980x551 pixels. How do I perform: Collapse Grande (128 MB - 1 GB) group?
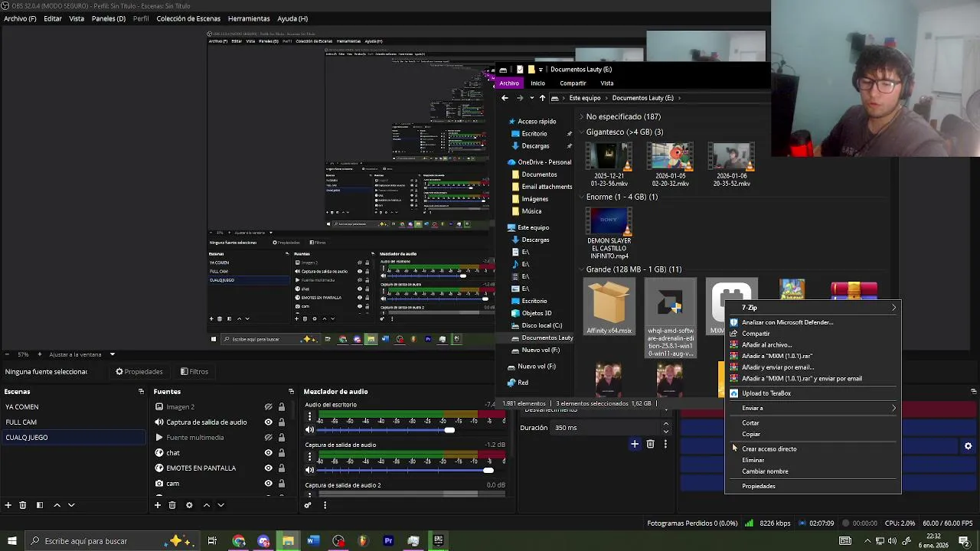point(581,269)
